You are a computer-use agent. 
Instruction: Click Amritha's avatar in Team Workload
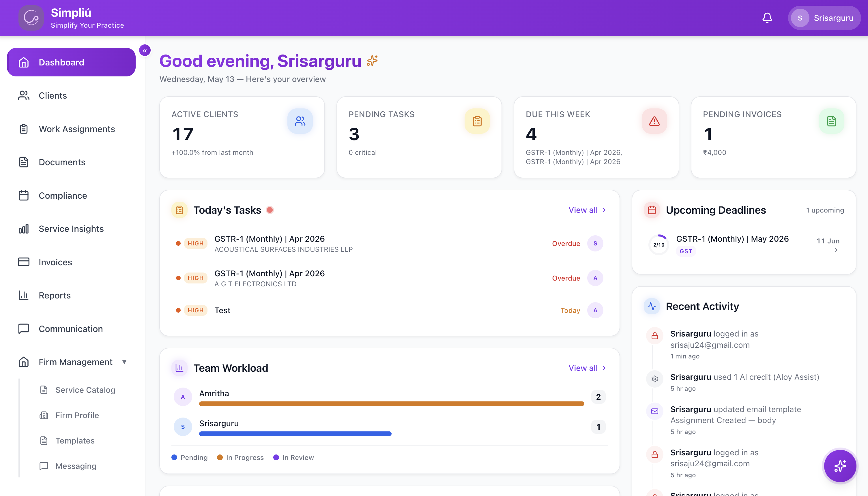tap(183, 397)
